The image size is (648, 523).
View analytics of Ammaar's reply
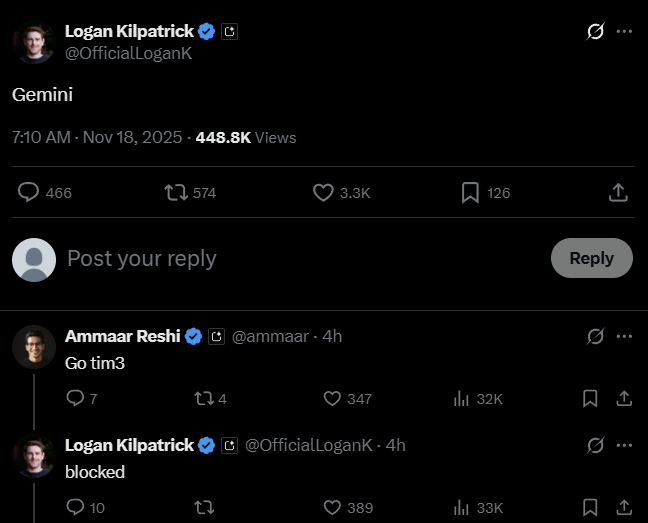(x=462, y=399)
